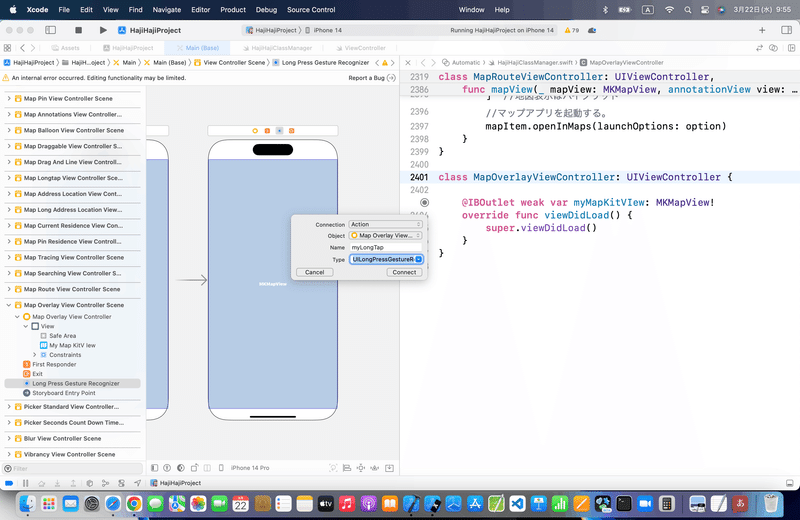
Task: Click iPhone 14 run destination selector
Action: pyautogui.click(x=323, y=30)
